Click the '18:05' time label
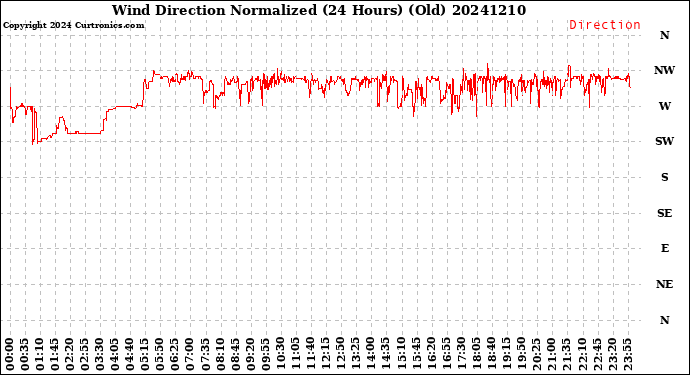The height and width of the screenshot is (375, 690). click(x=476, y=354)
